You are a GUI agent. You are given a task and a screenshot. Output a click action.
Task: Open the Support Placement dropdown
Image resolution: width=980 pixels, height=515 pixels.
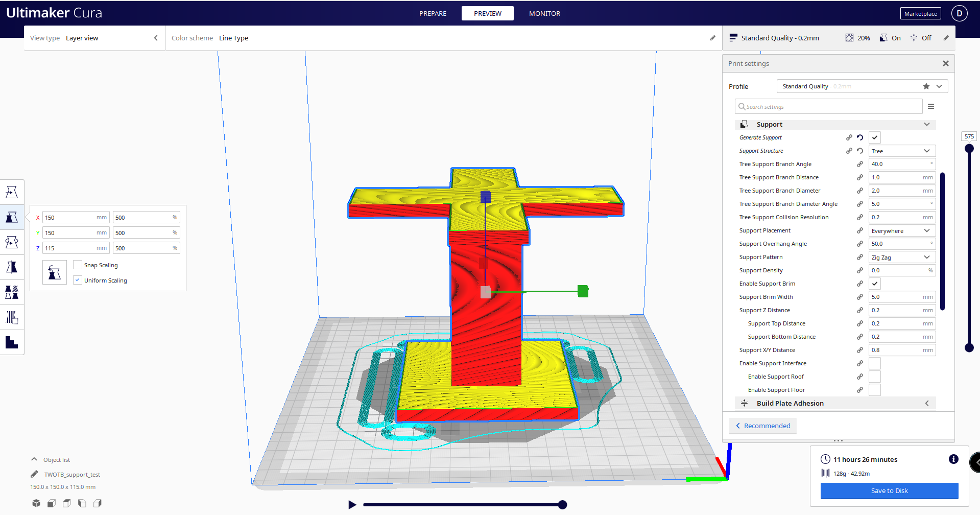click(902, 230)
